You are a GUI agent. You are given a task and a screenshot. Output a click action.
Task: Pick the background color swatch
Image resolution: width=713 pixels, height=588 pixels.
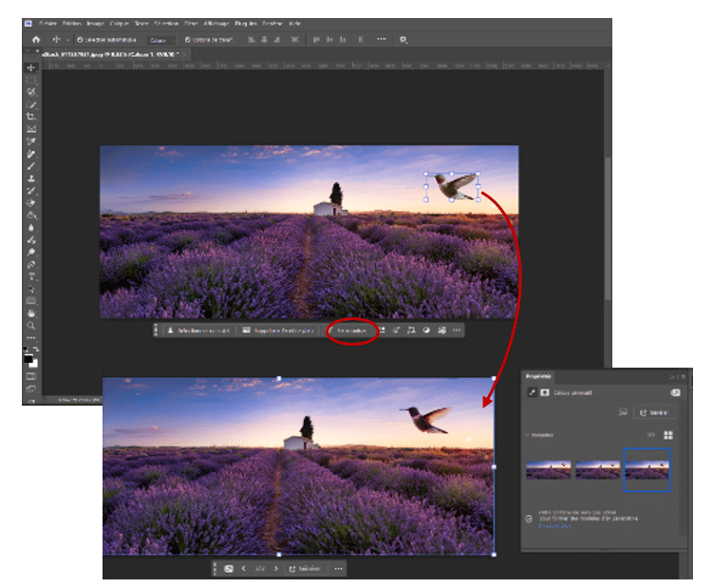(x=34, y=364)
